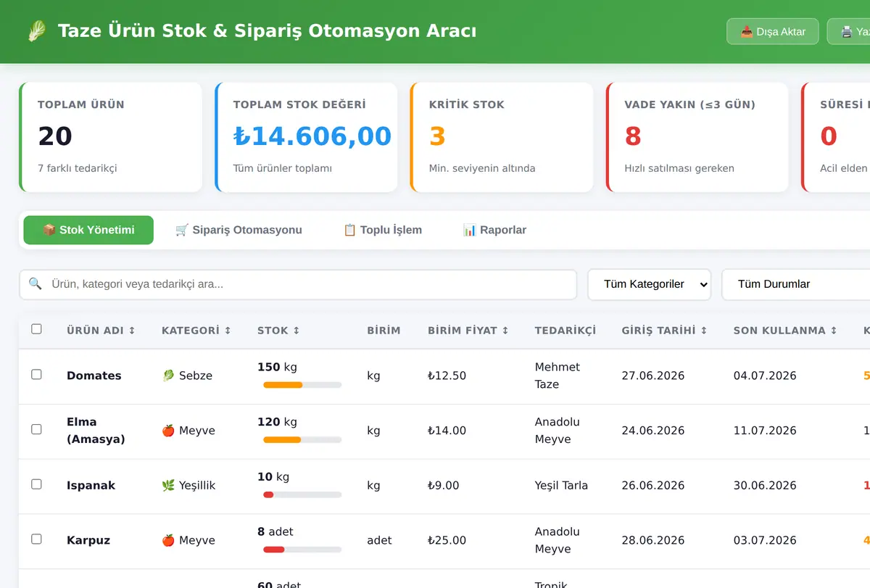Select the Ispanak row checkbox
Screen dimensions: 870x588
[x=36, y=484]
